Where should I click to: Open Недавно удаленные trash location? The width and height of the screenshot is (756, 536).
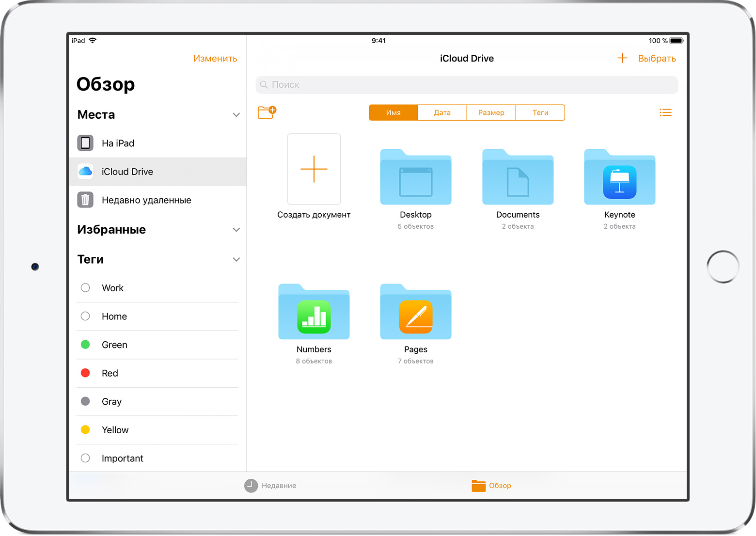pos(157,200)
